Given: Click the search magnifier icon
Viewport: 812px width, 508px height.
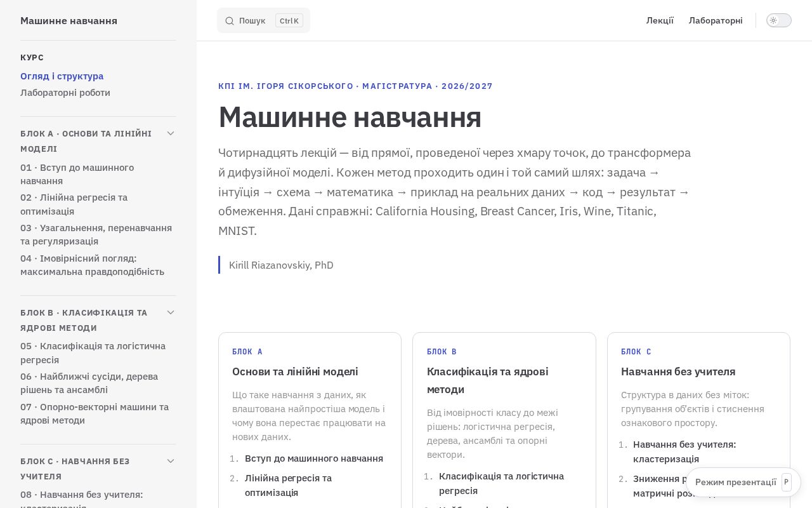Looking at the screenshot, I should (x=230, y=21).
